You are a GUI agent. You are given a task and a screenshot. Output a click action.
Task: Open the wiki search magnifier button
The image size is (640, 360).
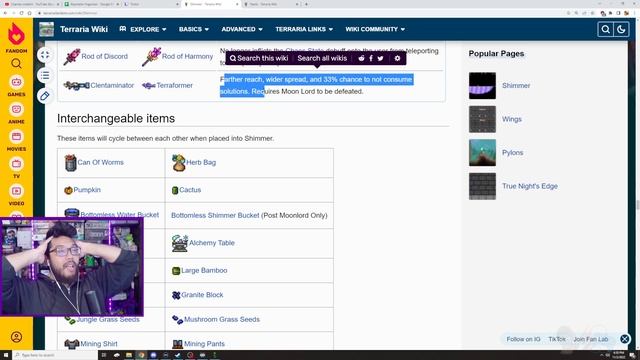(605, 29)
